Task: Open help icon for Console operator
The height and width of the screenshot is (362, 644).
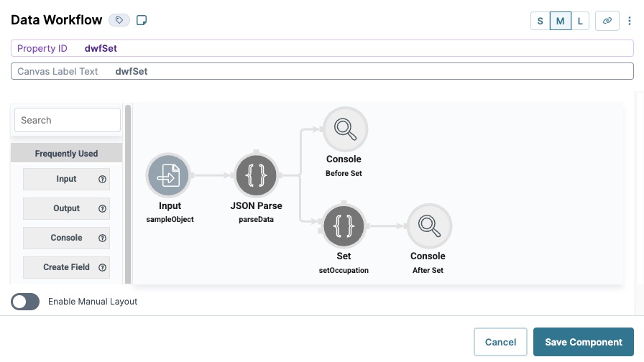Action: [102, 238]
